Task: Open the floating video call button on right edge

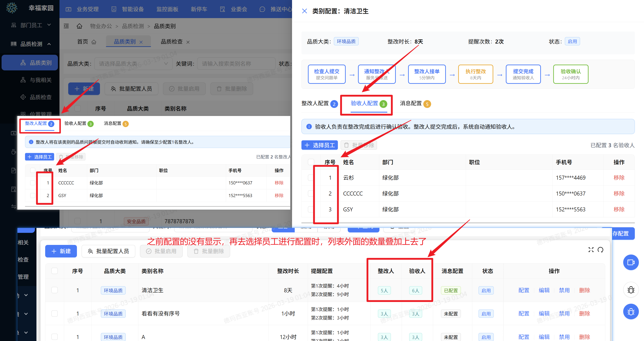Action: pos(631,262)
